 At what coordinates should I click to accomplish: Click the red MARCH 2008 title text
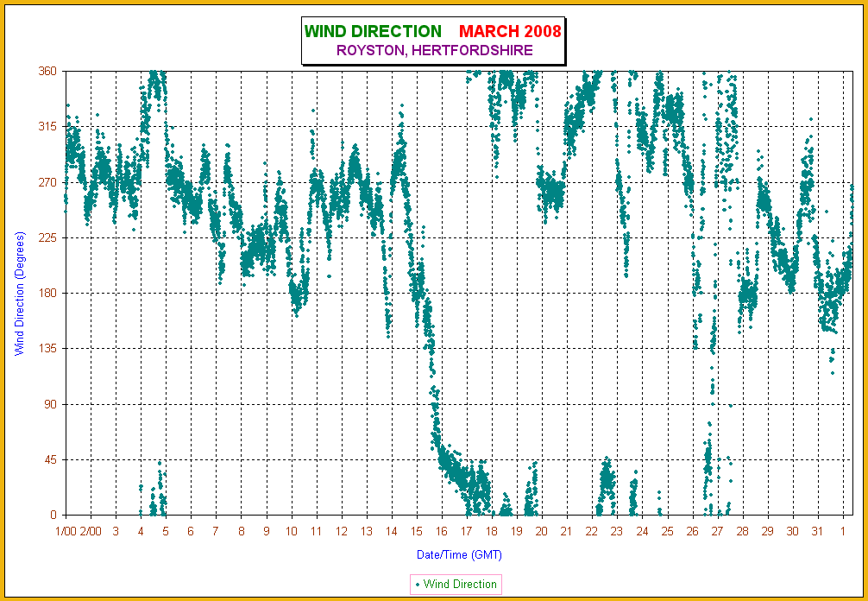(510, 31)
